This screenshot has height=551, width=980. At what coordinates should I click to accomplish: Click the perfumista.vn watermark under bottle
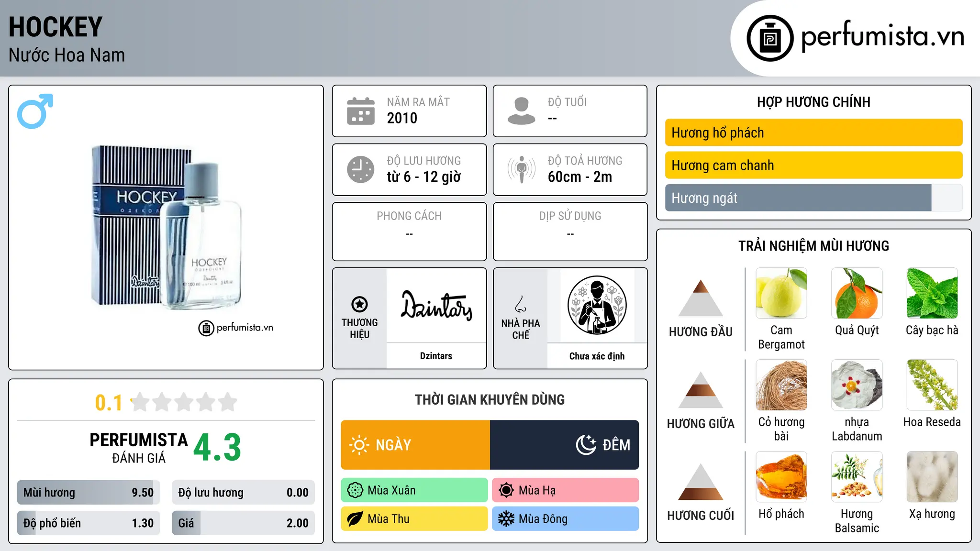[x=236, y=328]
